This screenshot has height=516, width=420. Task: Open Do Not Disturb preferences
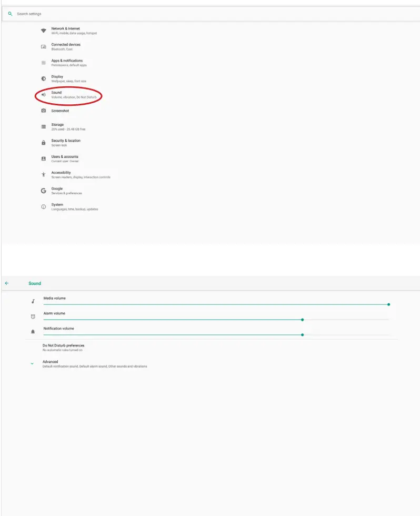pyautogui.click(x=63, y=348)
